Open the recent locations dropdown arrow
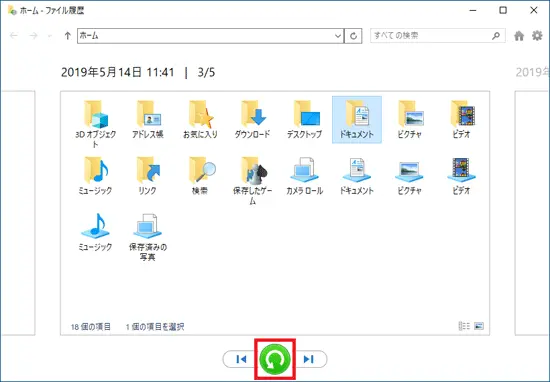 pos(49,36)
